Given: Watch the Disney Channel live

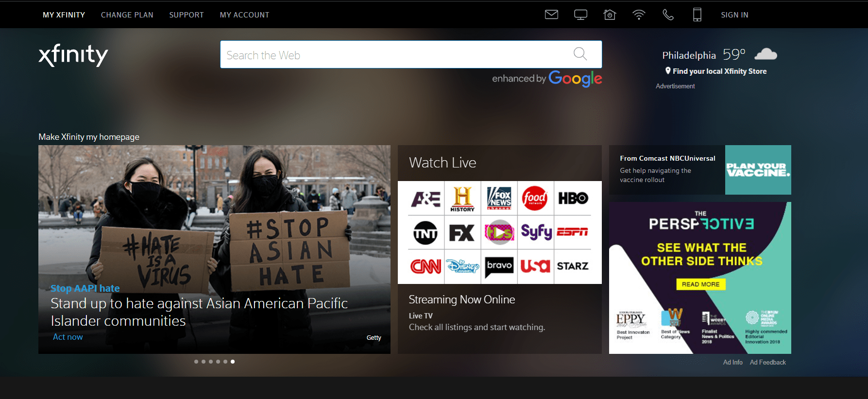Looking at the screenshot, I should click(x=462, y=266).
